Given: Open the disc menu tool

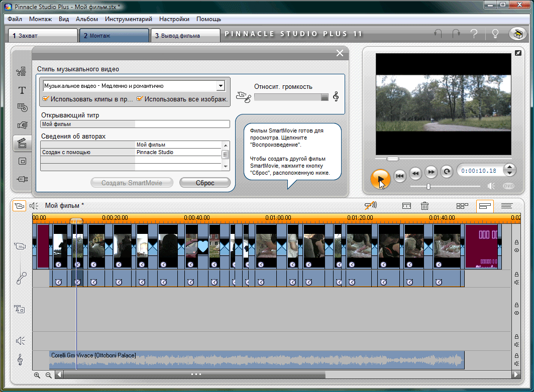Looking at the screenshot, I should click(x=22, y=107).
